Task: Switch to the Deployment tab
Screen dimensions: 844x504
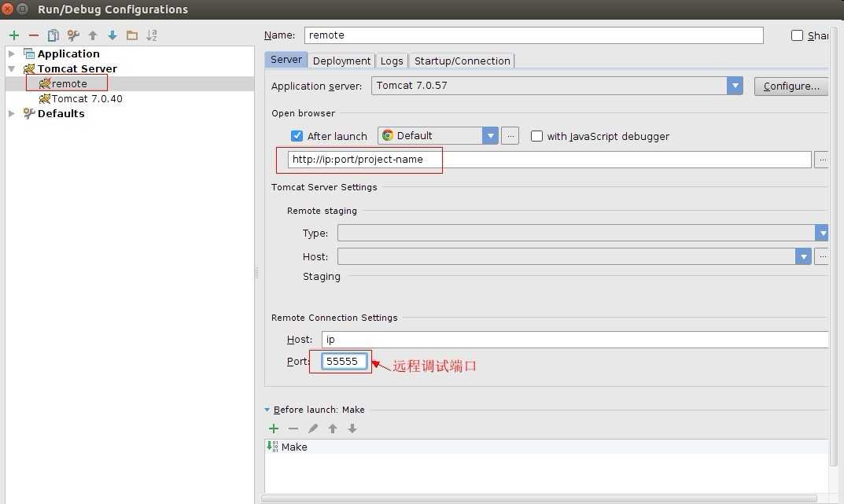Action: click(341, 61)
